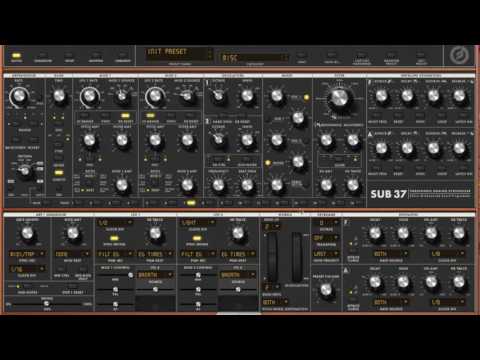Image resolution: width=480 pixels, height=360 pixels.
Task: Toggle the LFO 1 Sync button
Action: coord(114,238)
